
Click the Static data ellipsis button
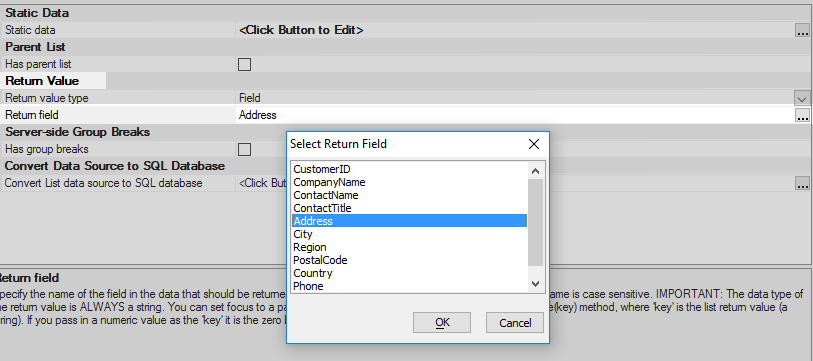tap(802, 31)
